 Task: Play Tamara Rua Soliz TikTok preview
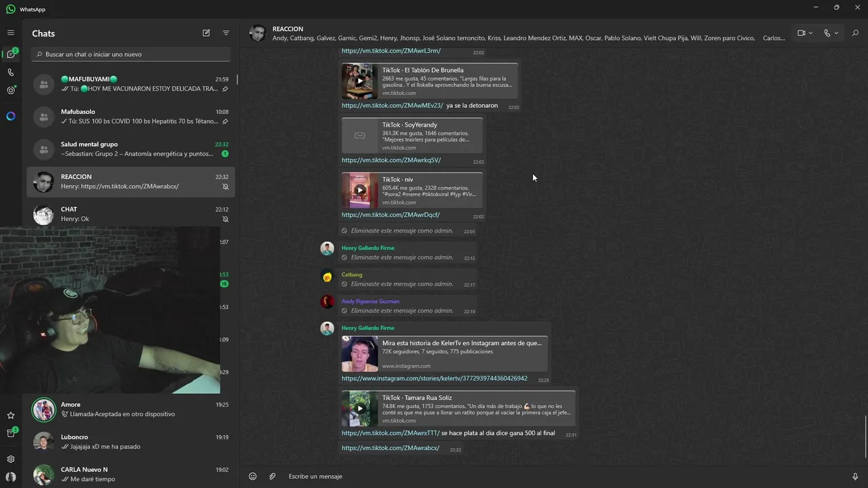pyautogui.click(x=360, y=409)
